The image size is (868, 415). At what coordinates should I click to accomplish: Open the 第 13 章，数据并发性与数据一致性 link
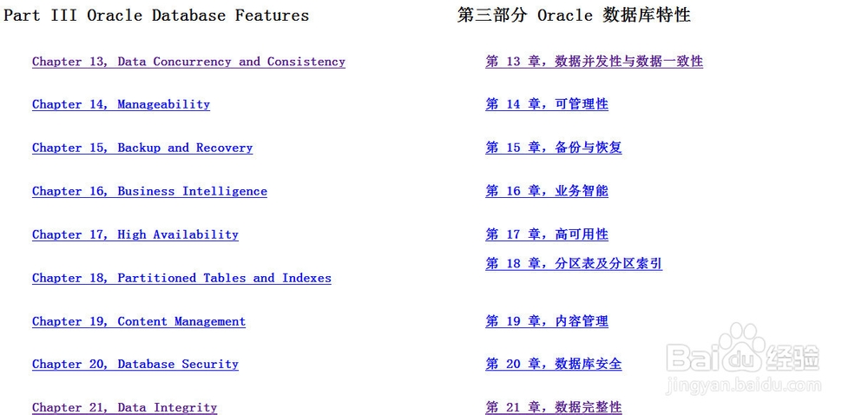pos(594,62)
